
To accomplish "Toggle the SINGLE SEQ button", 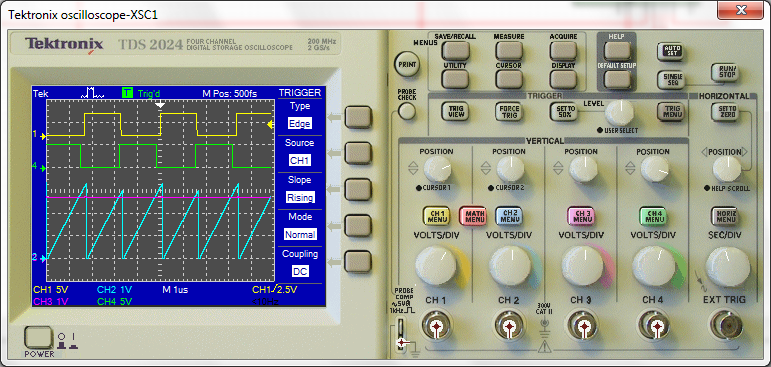I will (670, 79).
